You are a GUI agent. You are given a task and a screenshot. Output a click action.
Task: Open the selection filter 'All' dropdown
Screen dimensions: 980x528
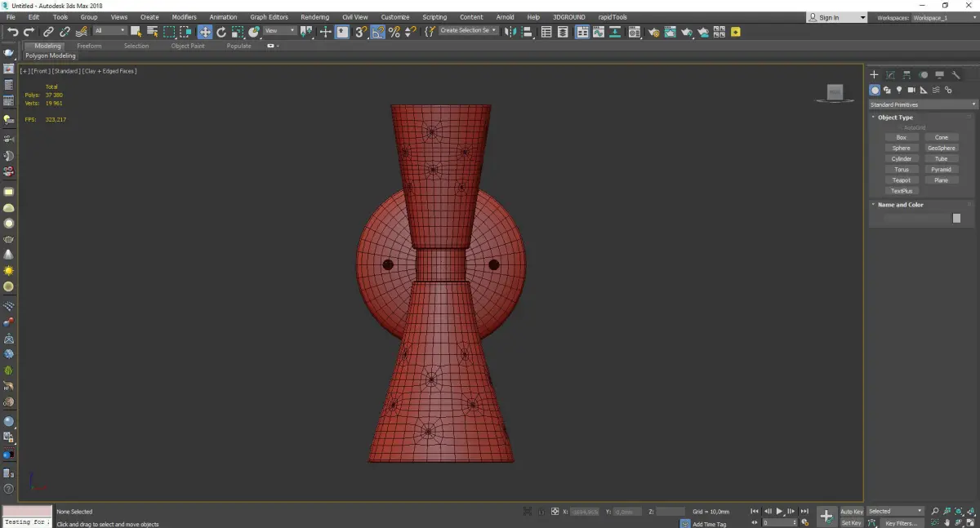[109, 31]
